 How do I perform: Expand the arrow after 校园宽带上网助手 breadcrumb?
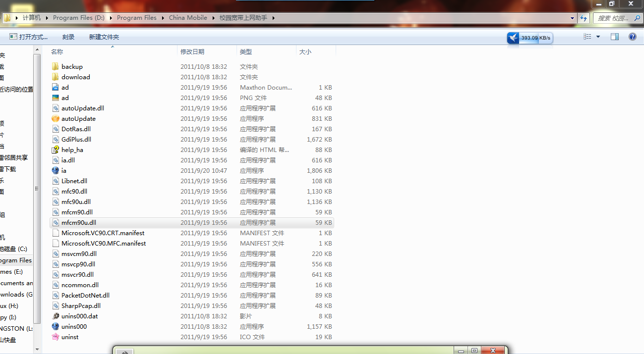pyautogui.click(x=273, y=18)
